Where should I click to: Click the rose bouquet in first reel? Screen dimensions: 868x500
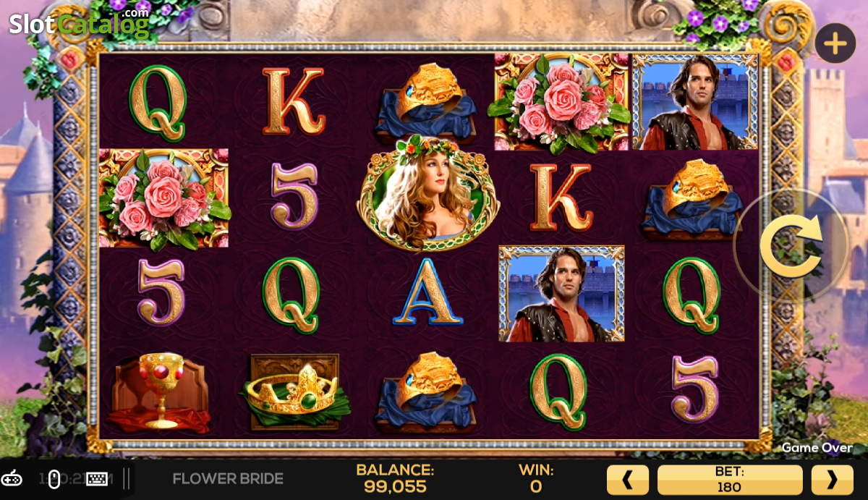tap(163, 198)
